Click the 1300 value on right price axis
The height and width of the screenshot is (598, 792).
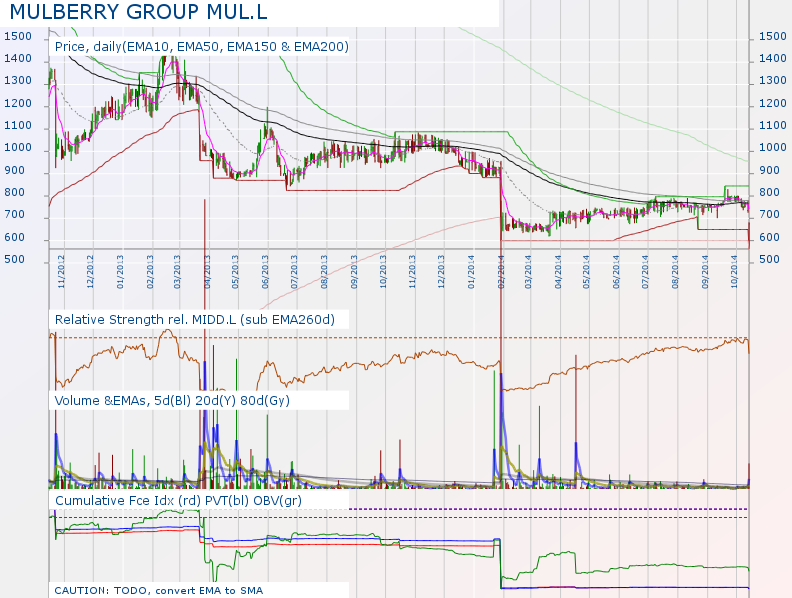click(x=773, y=81)
